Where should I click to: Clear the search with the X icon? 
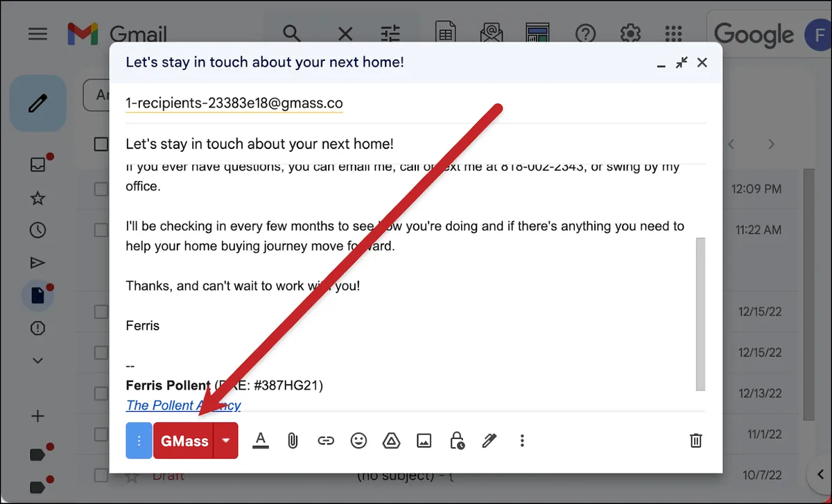pos(345,33)
